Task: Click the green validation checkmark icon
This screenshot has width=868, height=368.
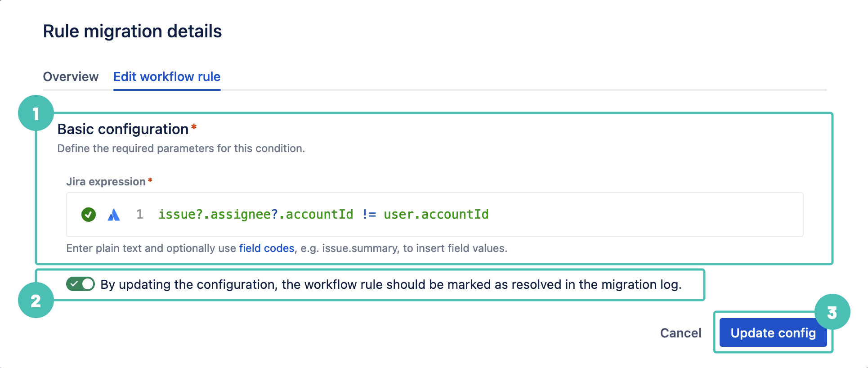Action: pyautogui.click(x=89, y=215)
